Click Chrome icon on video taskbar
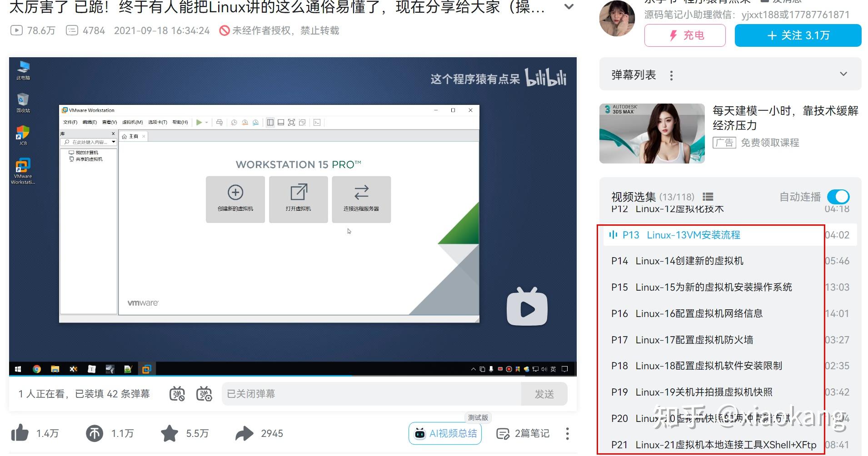Screen dimensions: 868x456 coord(37,369)
